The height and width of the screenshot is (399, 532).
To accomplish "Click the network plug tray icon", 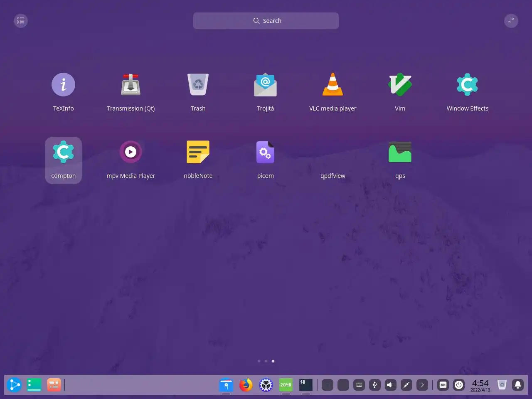I will coord(406,385).
